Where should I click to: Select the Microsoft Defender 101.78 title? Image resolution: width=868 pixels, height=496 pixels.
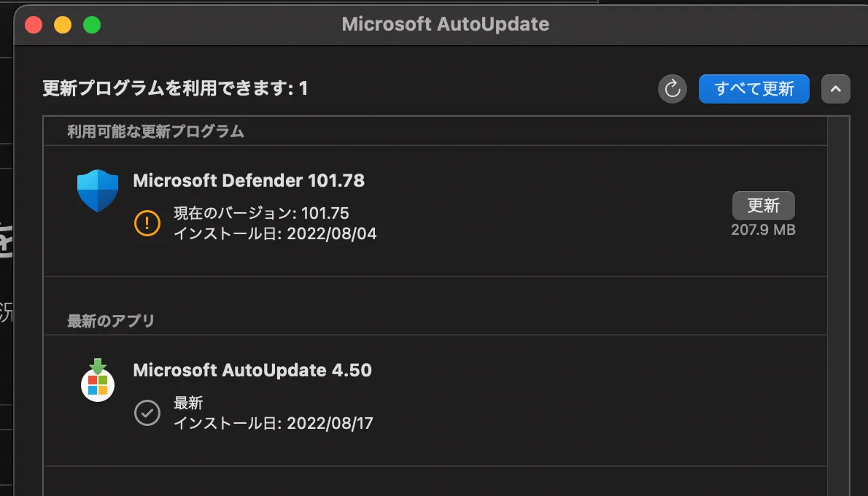point(249,180)
